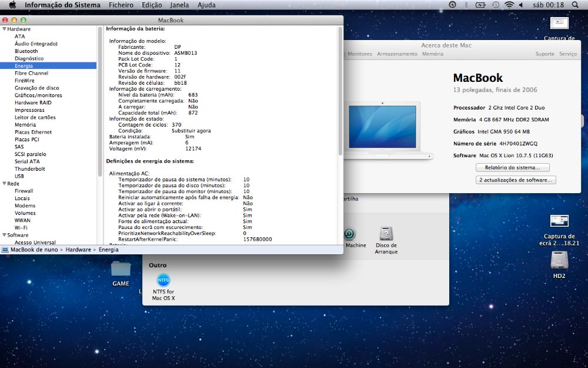The height and width of the screenshot is (368, 588).
Task: Open the Suporte link
Action: click(545, 54)
